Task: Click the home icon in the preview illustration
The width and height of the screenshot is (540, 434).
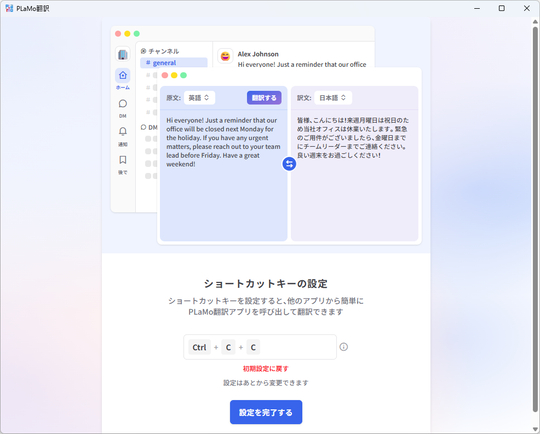Action: [123, 75]
